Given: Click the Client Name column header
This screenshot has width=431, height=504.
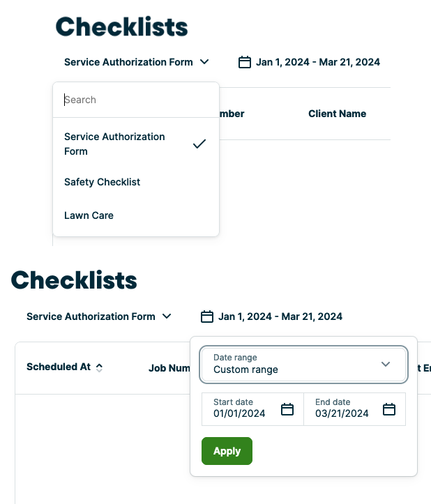Looking at the screenshot, I should click(337, 114).
